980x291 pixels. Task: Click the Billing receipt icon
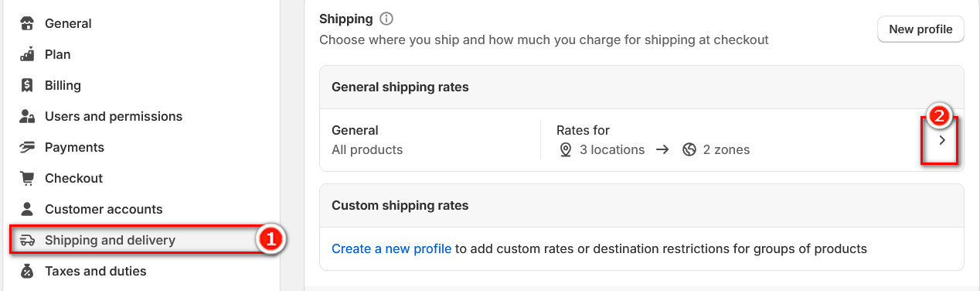(x=28, y=85)
